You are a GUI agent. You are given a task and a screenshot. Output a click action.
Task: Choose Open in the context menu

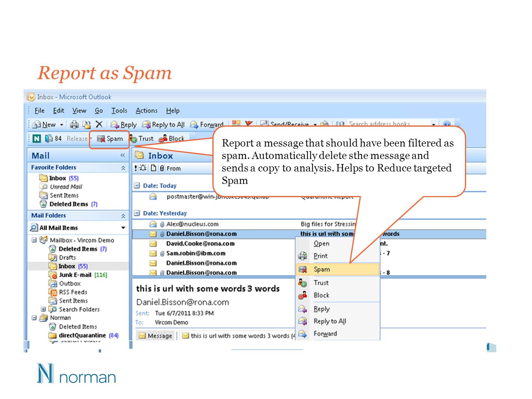tap(338, 244)
